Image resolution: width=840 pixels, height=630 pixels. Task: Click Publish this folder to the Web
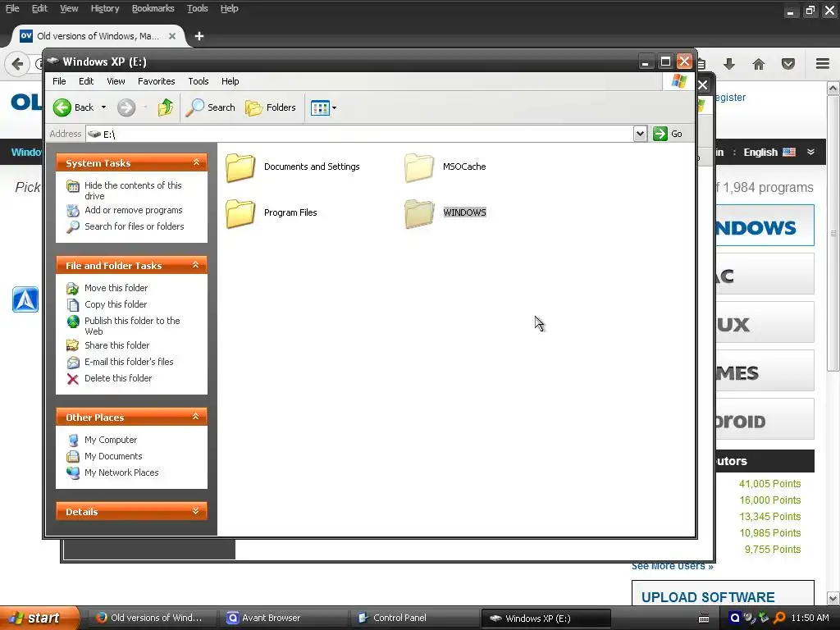pyautogui.click(x=132, y=326)
